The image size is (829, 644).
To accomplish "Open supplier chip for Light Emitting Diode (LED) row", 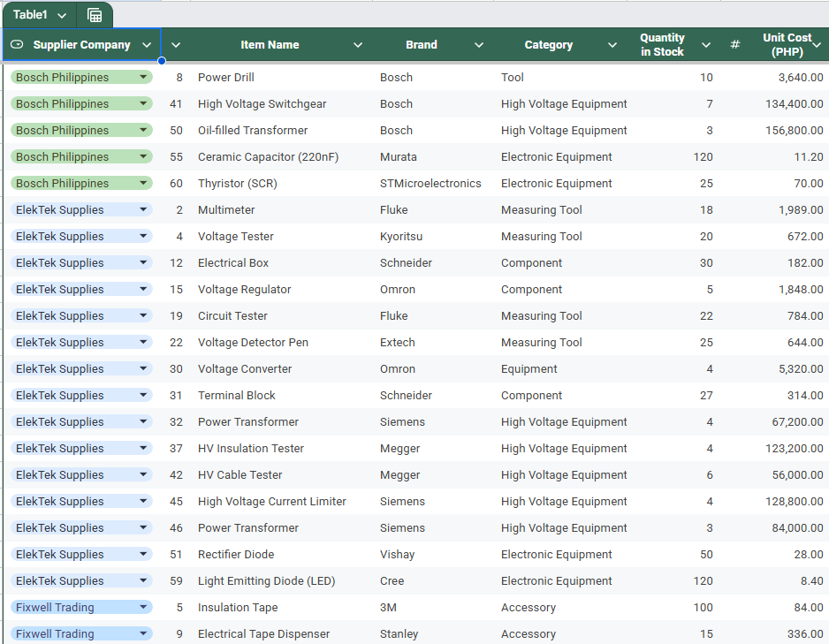I will [81, 580].
